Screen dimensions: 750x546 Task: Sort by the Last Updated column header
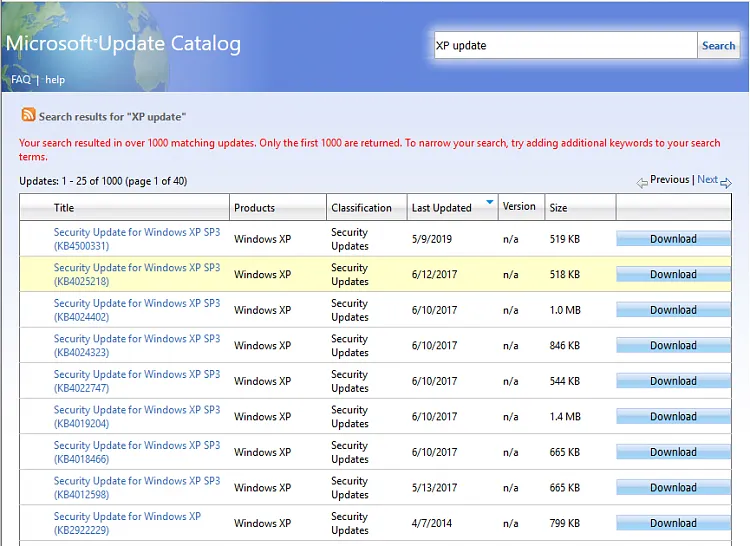(441, 208)
